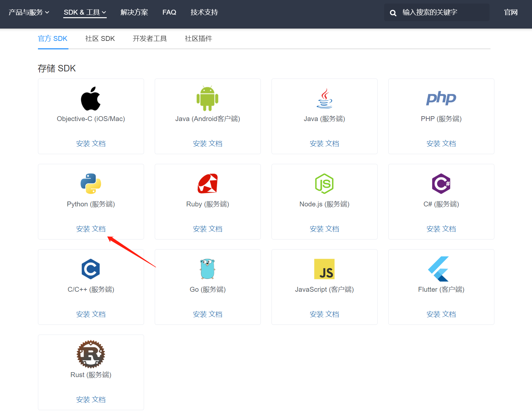Open 文档 link for Java (Android客户端)
532x417 pixels.
click(x=215, y=143)
